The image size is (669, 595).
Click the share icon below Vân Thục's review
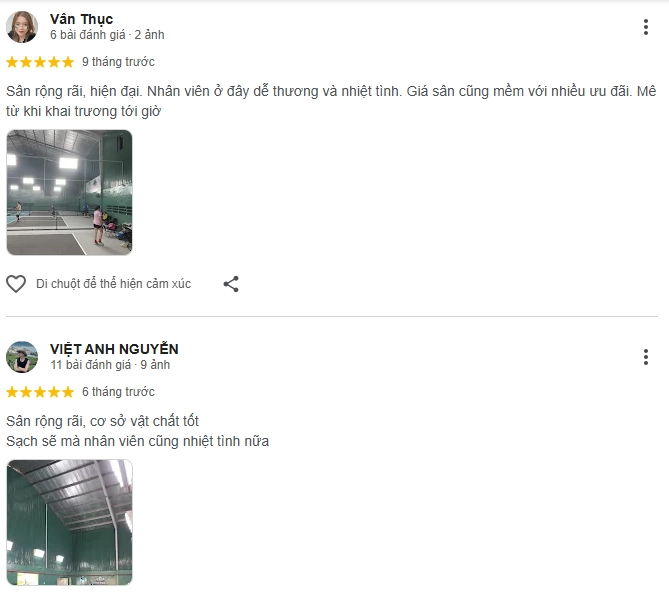click(x=231, y=284)
